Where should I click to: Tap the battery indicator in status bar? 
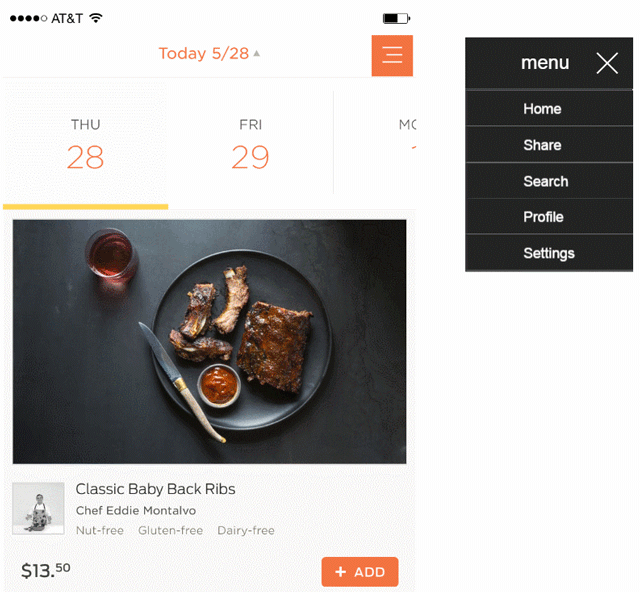[396, 18]
